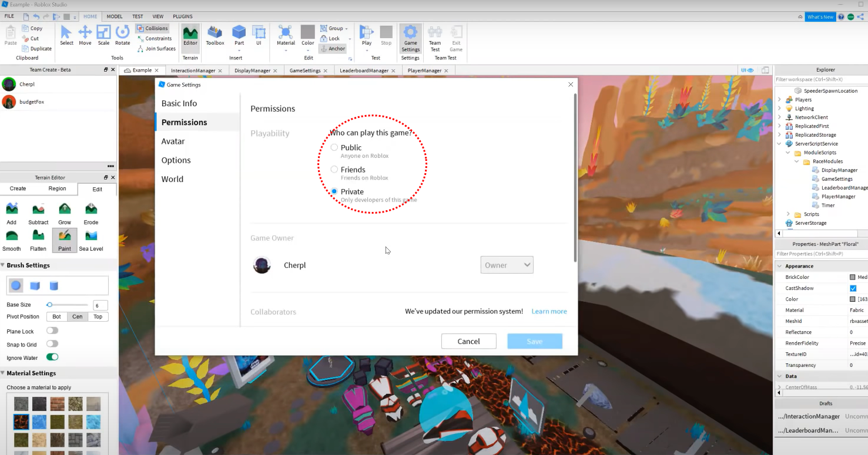Image resolution: width=868 pixels, height=455 pixels.
Task: Save the Game Settings
Action: (535, 341)
